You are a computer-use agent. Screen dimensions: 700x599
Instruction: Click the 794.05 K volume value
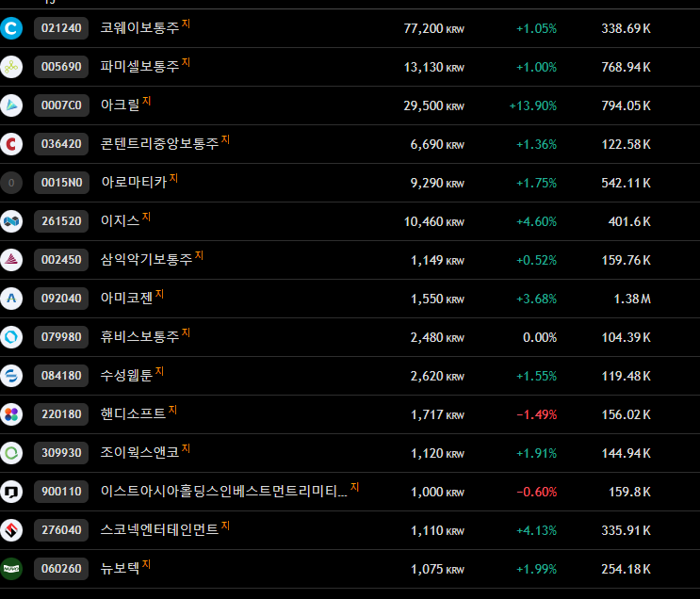[626, 106]
